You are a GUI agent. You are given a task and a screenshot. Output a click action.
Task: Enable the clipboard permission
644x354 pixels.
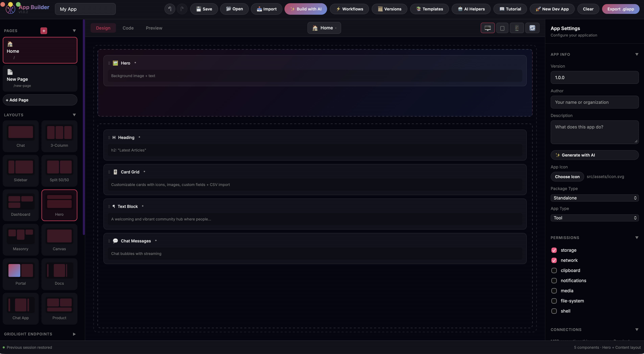click(554, 270)
